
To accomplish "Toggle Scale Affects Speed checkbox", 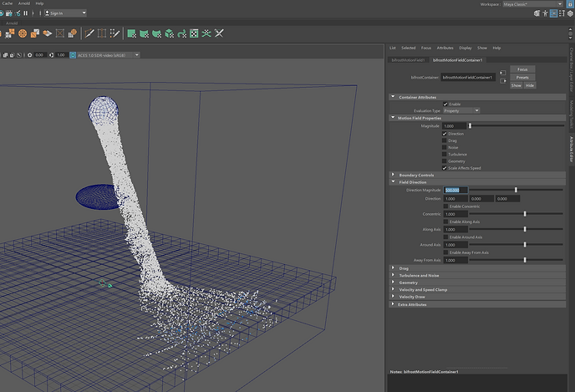I will click(x=445, y=168).
